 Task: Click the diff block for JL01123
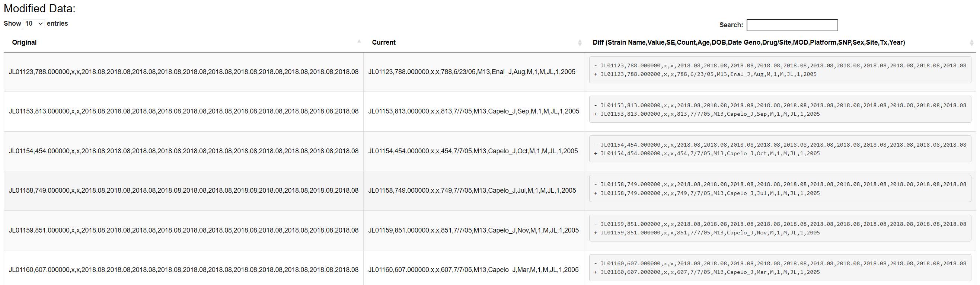coord(779,70)
